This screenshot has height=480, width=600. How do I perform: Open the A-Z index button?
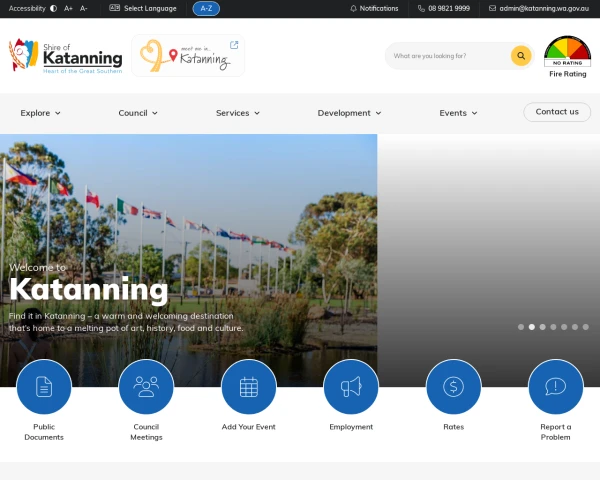pos(206,8)
